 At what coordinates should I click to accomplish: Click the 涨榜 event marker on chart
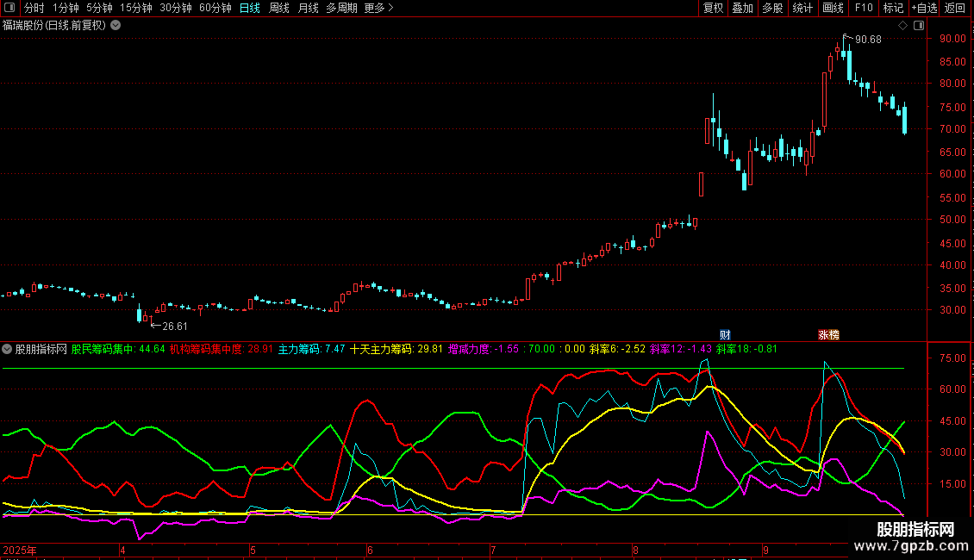[x=828, y=334]
